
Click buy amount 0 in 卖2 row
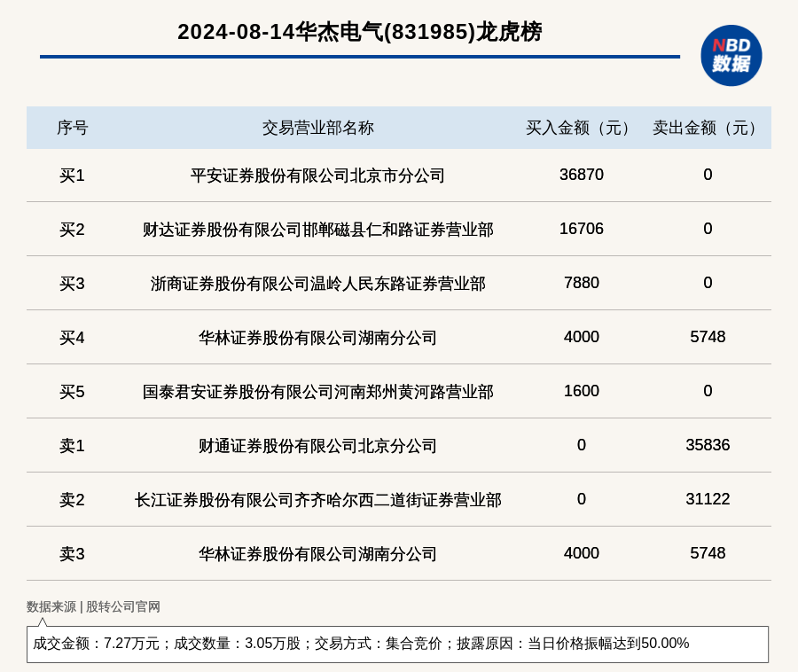(x=581, y=498)
